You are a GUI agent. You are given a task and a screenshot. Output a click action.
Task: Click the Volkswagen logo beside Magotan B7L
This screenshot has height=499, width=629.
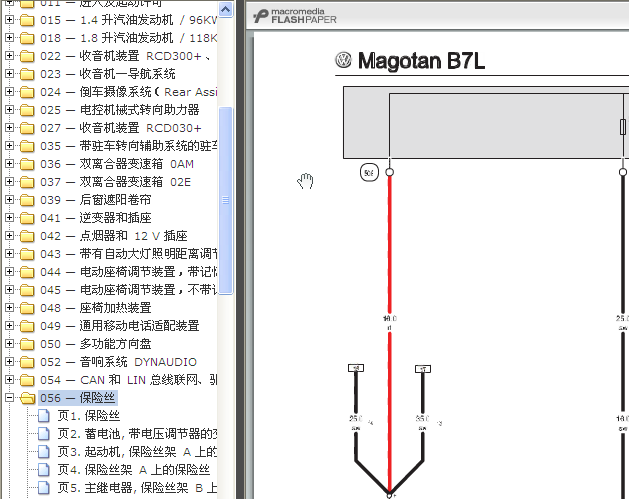click(x=343, y=60)
